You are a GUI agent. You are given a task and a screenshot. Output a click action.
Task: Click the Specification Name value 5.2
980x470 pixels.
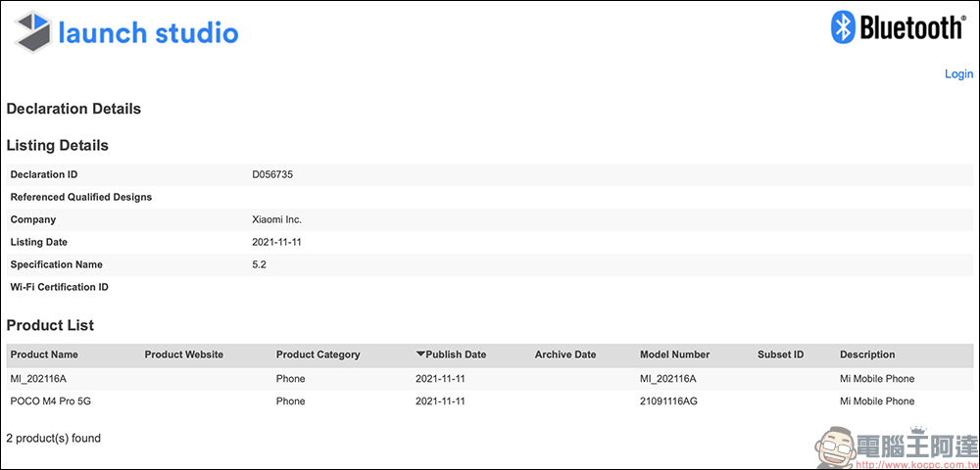260,264
